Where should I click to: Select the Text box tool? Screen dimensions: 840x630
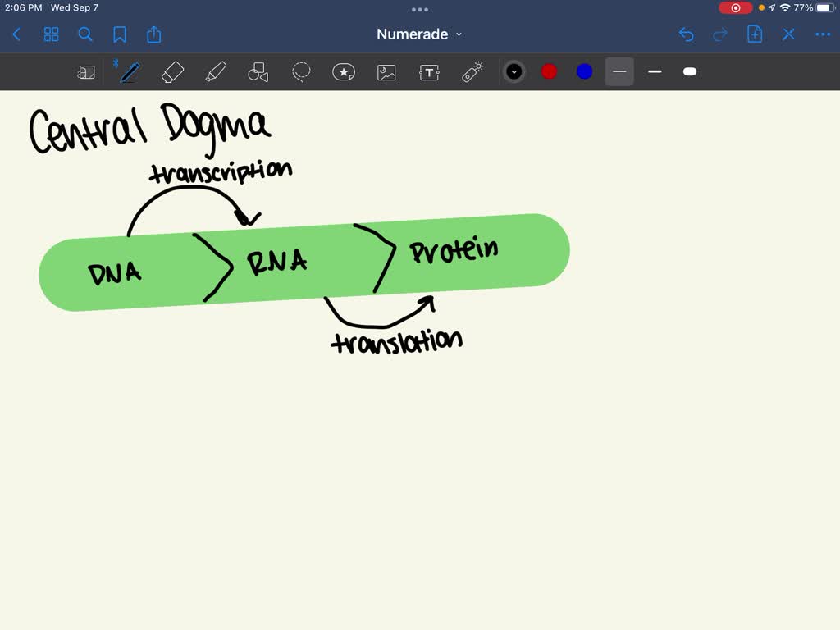click(428, 71)
